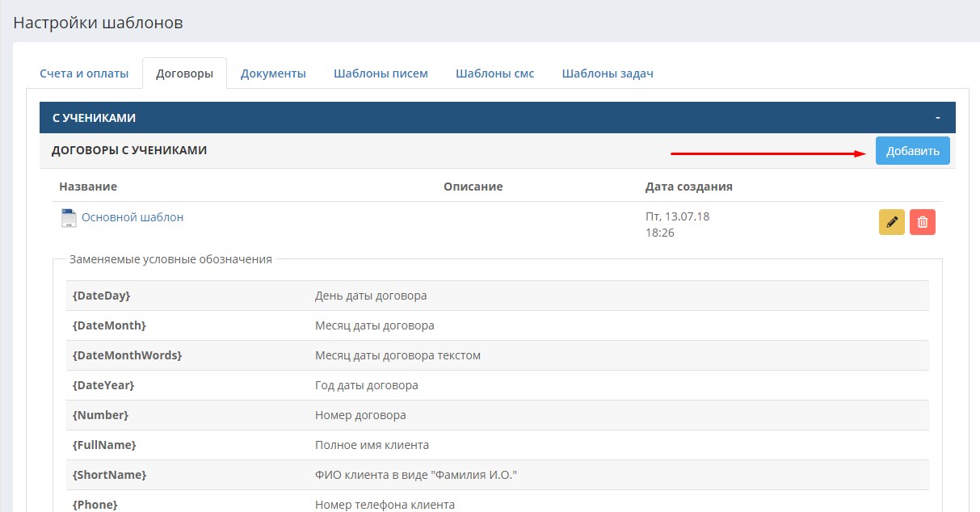Click the {Phone} placeholder
The width and height of the screenshot is (980, 512).
95,505
